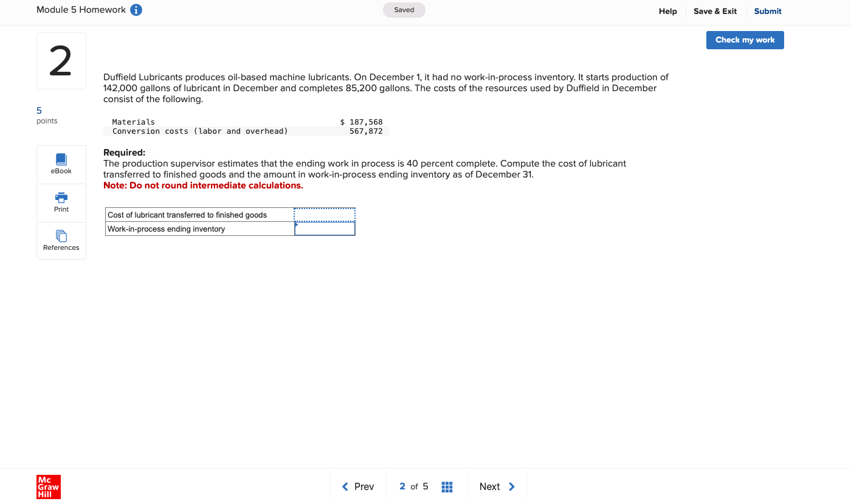This screenshot has width=851, height=504.
Task: Click the McGraw Hill logo
Action: [x=48, y=486]
